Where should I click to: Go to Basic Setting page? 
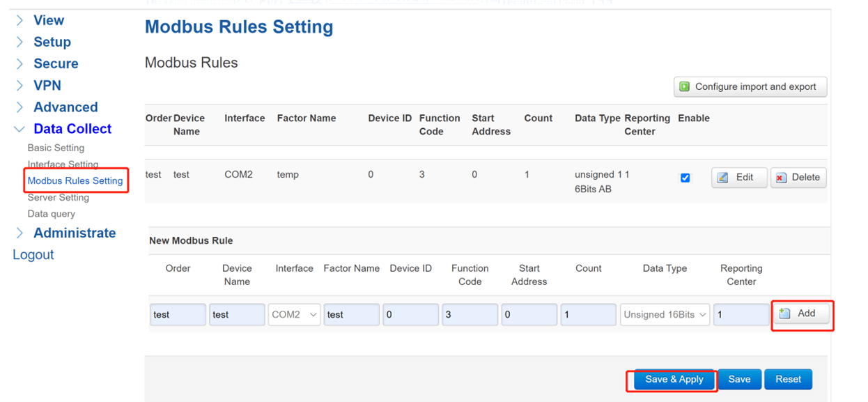[x=56, y=148]
